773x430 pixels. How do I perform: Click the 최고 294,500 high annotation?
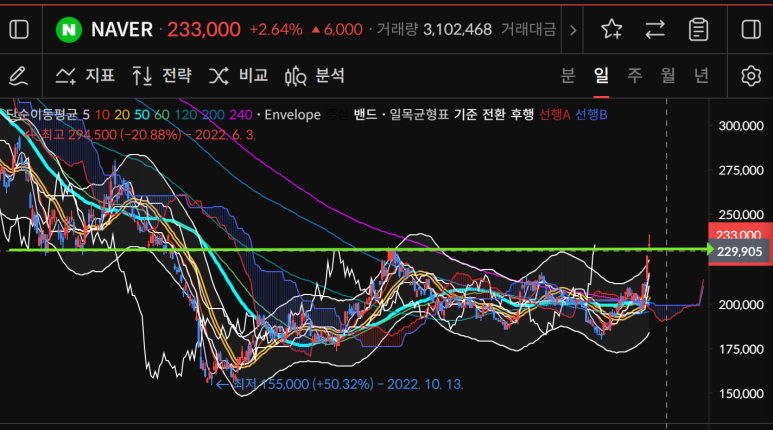click(x=140, y=135)
